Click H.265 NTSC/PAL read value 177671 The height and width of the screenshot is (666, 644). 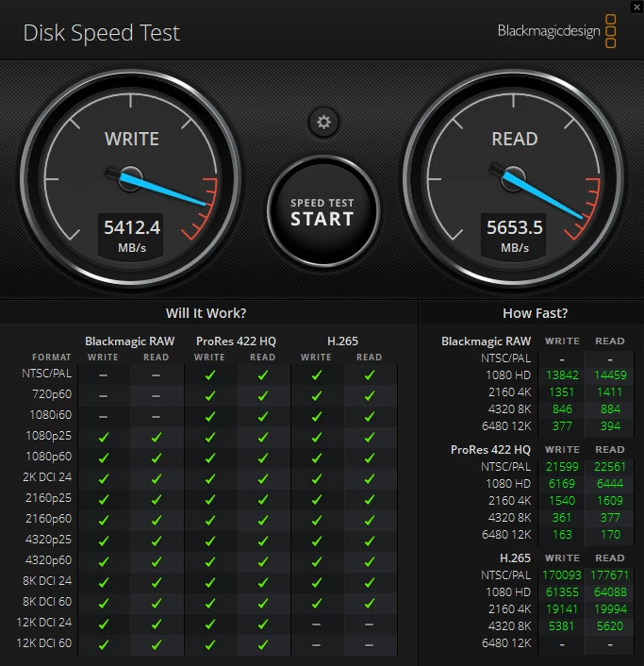[610, 575]
